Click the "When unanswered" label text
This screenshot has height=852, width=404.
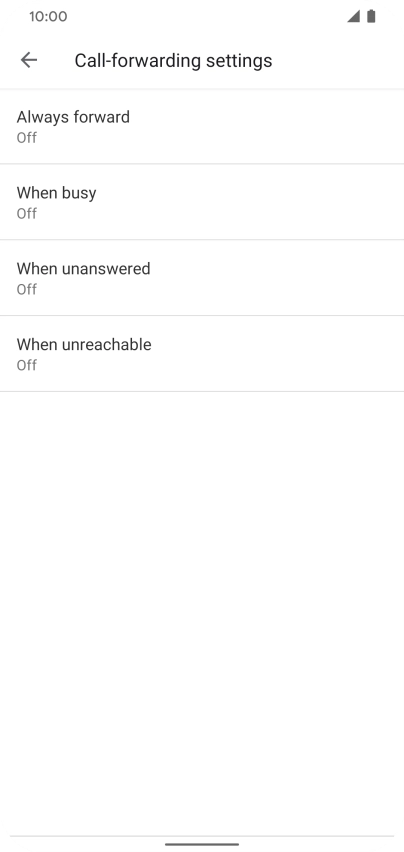point(84,268)
